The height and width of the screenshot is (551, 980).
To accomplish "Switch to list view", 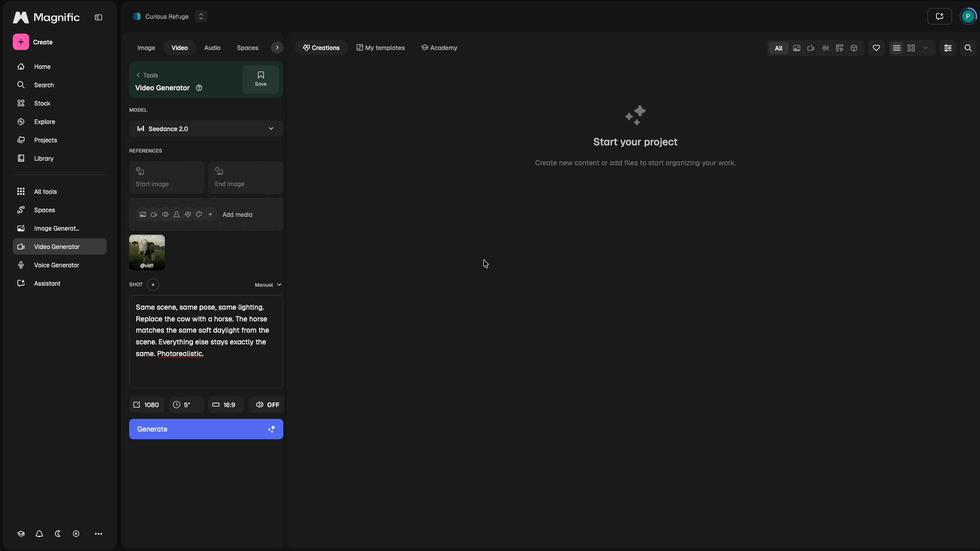I will point(897,48).
